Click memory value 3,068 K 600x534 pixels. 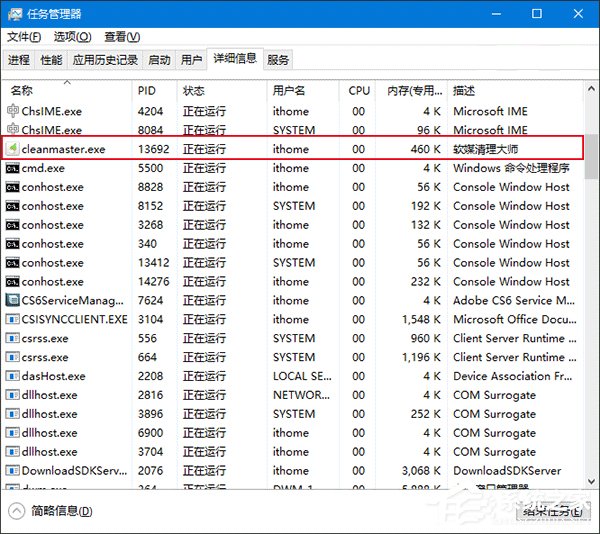(x=421, y=471)
